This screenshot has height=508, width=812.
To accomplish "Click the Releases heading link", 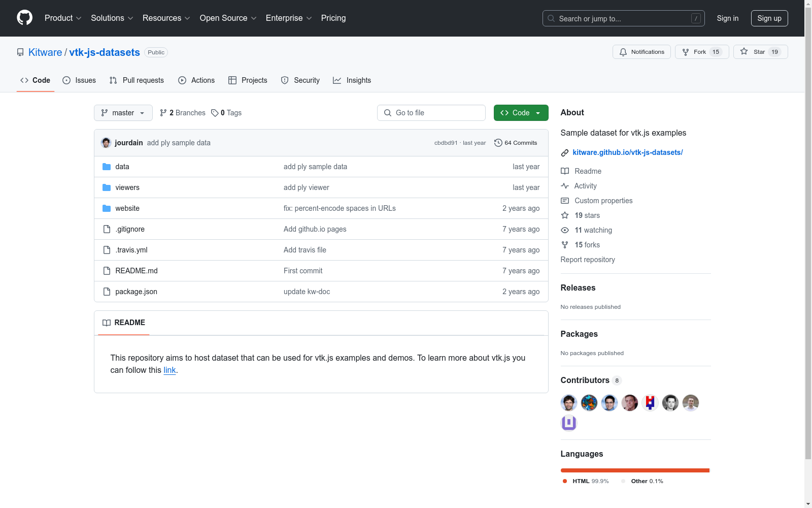I will [578, 288].
